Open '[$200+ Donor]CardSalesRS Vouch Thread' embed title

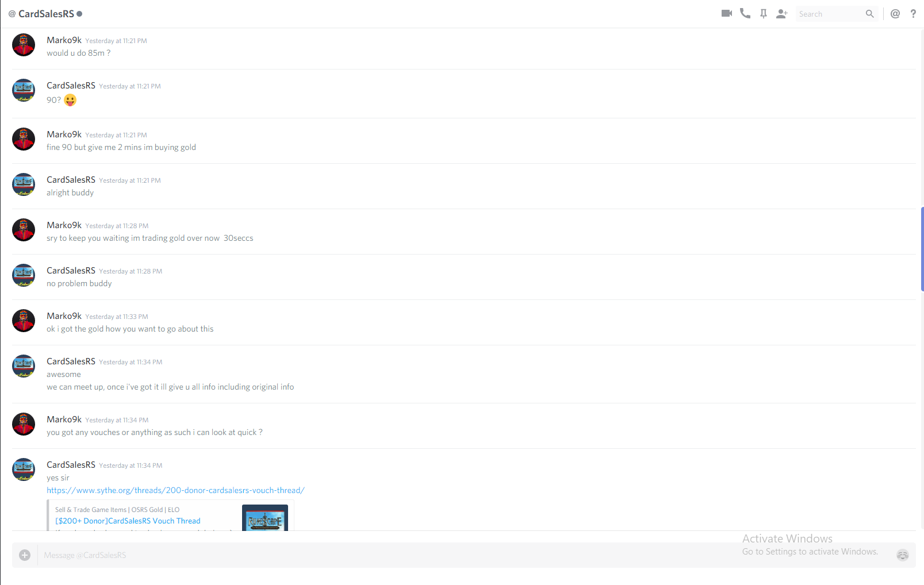point(128,521)
